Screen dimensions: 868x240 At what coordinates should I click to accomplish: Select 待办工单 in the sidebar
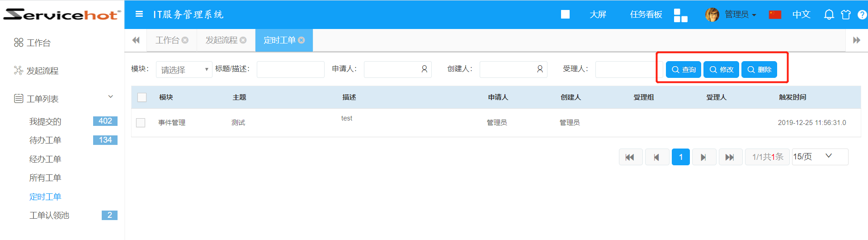(45, 140)
